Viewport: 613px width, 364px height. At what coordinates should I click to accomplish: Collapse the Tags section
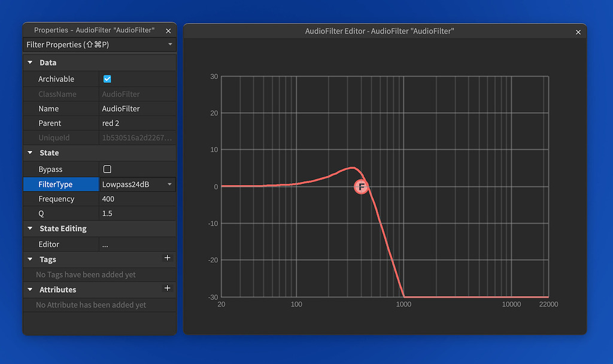tap(30, 259)
